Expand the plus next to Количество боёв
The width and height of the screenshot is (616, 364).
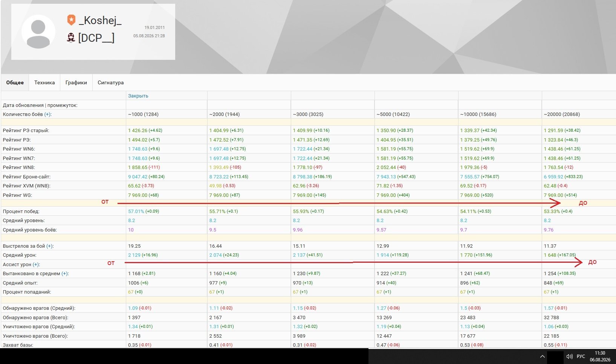48,114
